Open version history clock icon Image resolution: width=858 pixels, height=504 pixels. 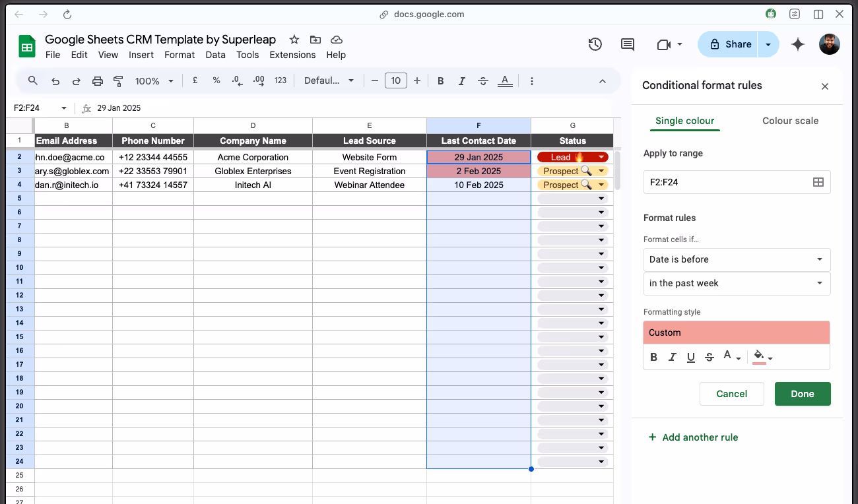pyautogui.click(x=595, y=44)
